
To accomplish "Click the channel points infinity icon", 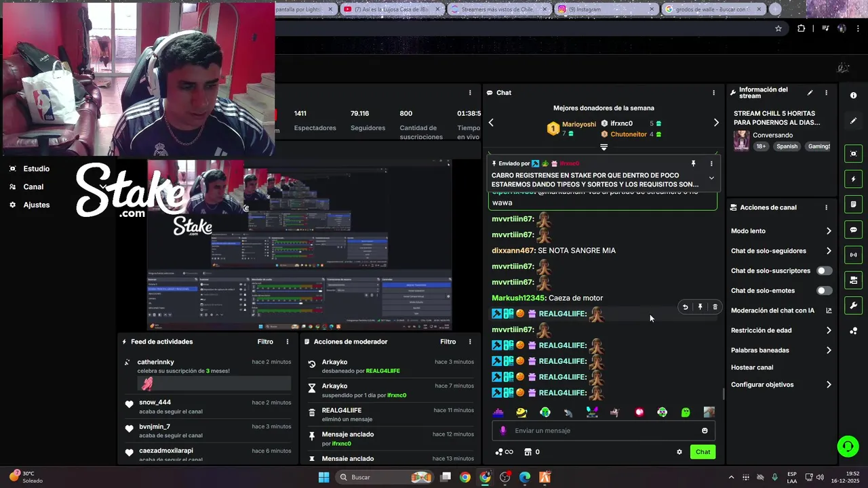I will click(505, 452).
